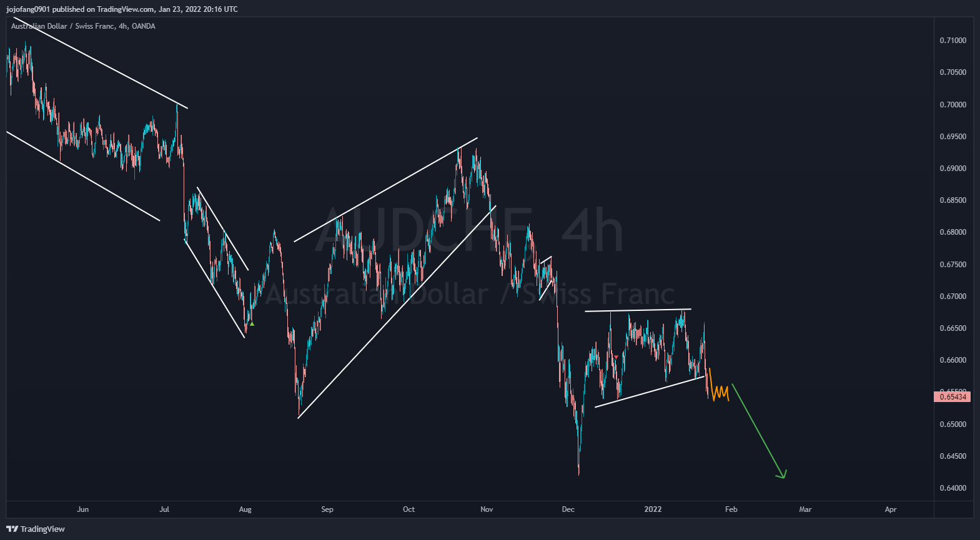The image size is (980, 540).
Task: Click the Apr label on time axis
Action: pos(891,509)
